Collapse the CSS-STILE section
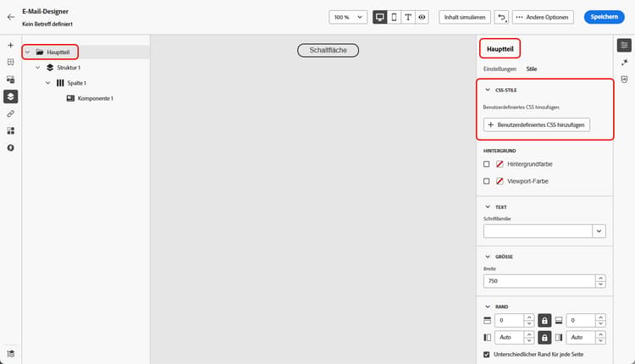Viewport: 635px width, 364px height. pos(488,90)
